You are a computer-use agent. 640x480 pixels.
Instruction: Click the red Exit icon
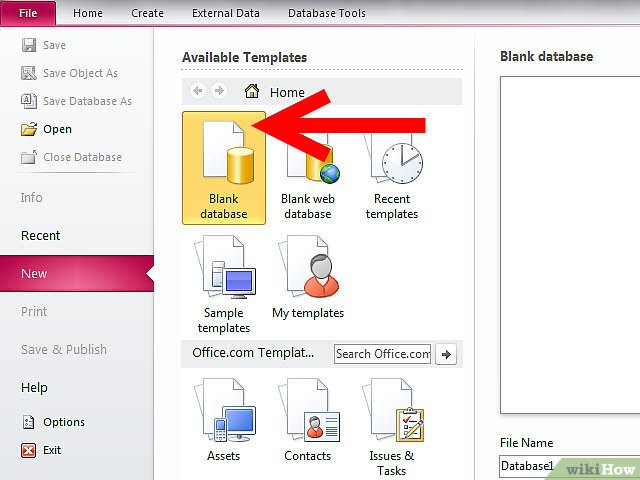click(x=29, y=450)
